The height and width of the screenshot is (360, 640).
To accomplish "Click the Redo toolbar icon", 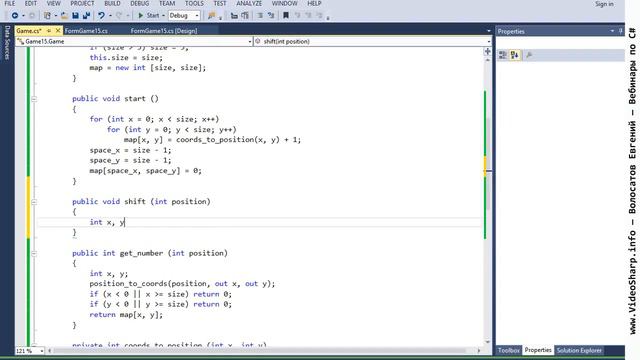I will tap(119, 16).
